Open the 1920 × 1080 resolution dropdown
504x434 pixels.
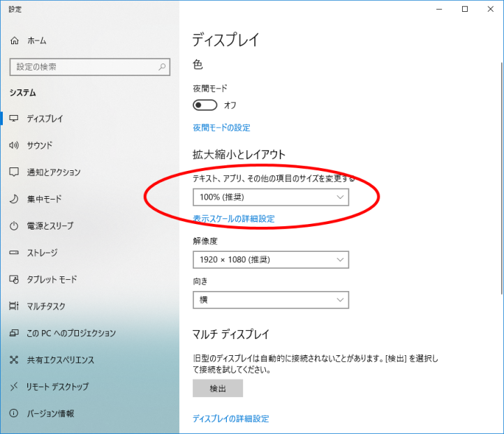click(271, 260)
